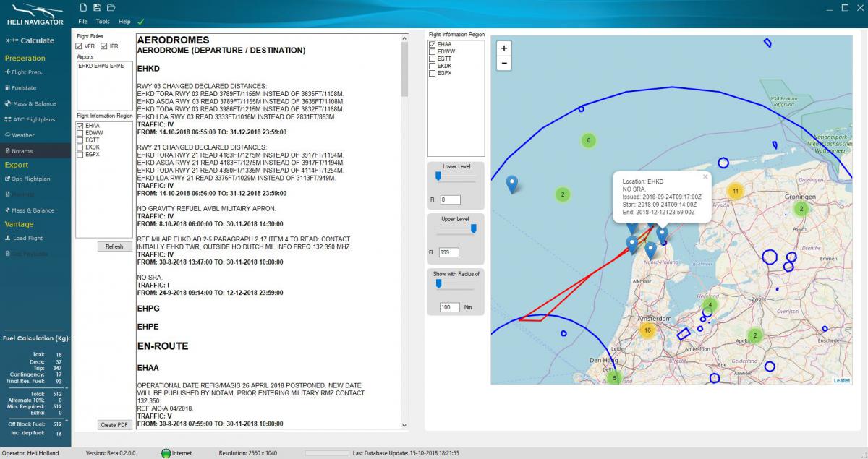Click the green cluster marker labeled 5
The width and height of the screenshot is (868, 459).
click(x=614, y=378)
